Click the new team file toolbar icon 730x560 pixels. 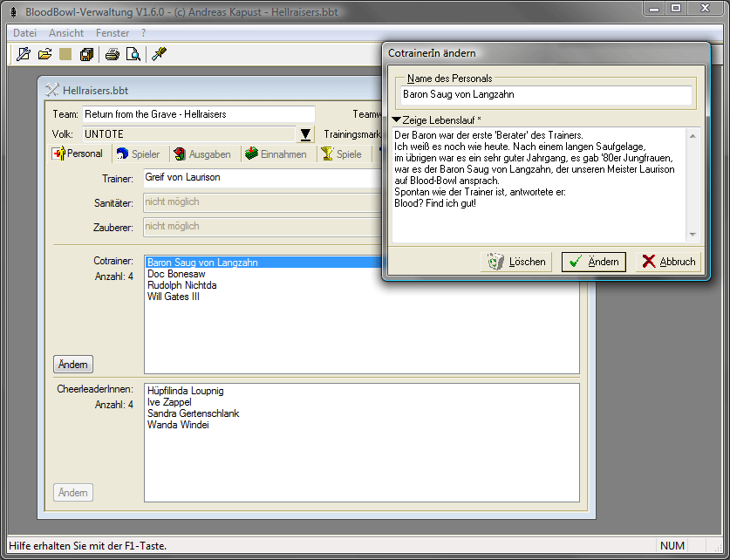[x=24, y=54]
